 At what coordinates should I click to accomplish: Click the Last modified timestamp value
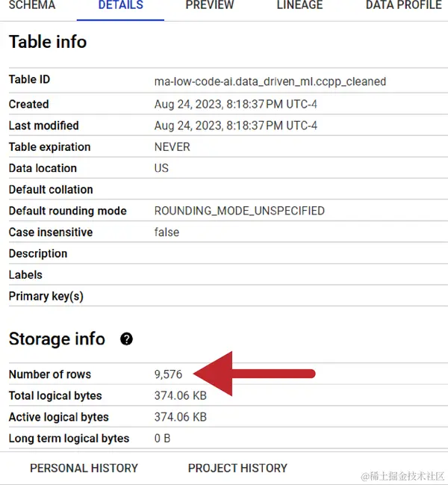click(x=235, y=126)
